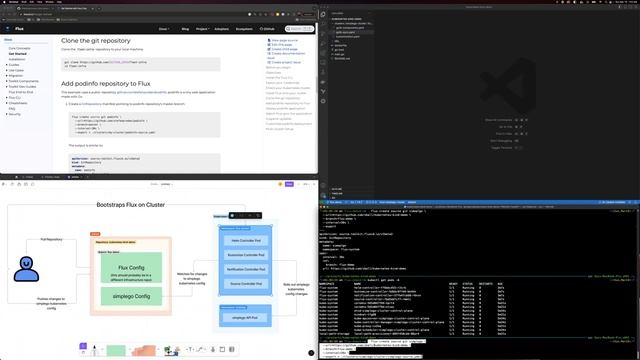Screen dimensions: 640x360
Task: Click the user avatar illustration in the diagram
Action: pyautogui.click(x=26, y=269)
